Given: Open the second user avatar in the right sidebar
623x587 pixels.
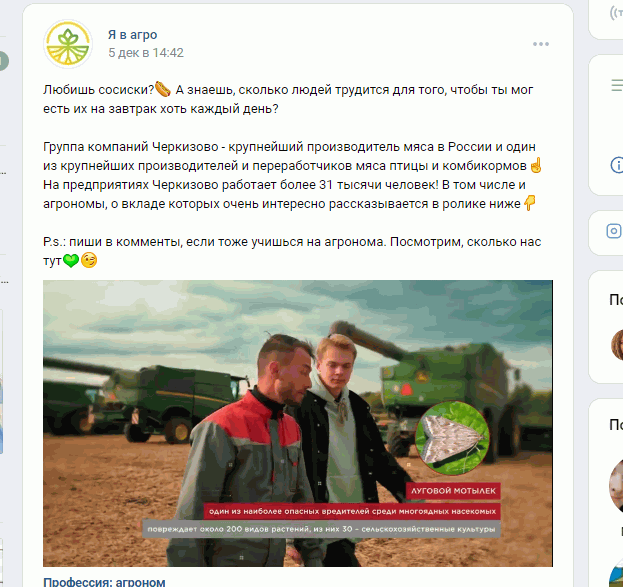Looking at the screenshot, I should click(616, 486).
